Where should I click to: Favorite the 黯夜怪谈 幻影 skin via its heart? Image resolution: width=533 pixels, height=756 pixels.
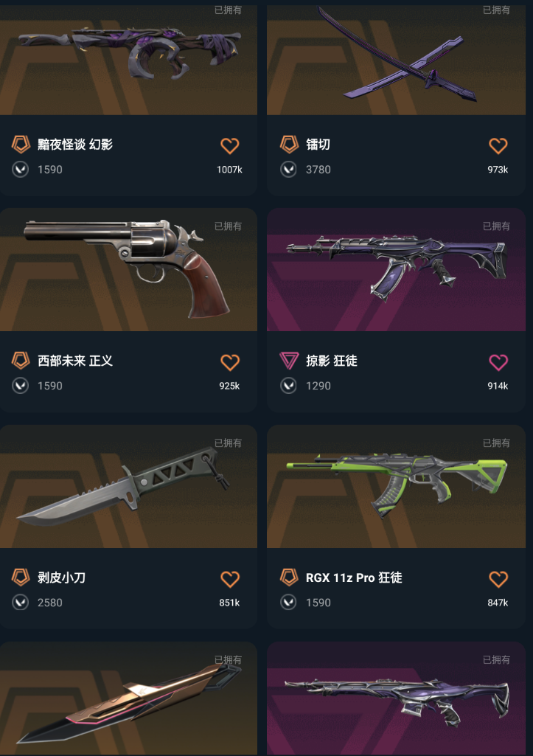(230, 145)
